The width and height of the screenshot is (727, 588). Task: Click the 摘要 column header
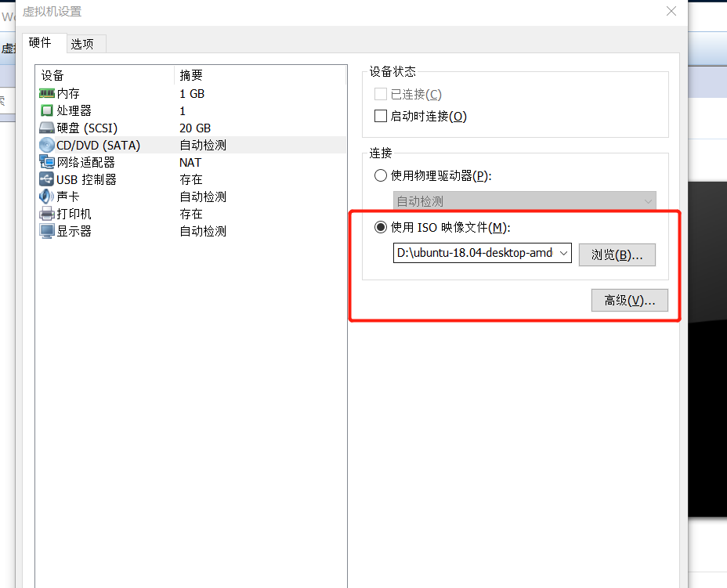pos(191,75)
